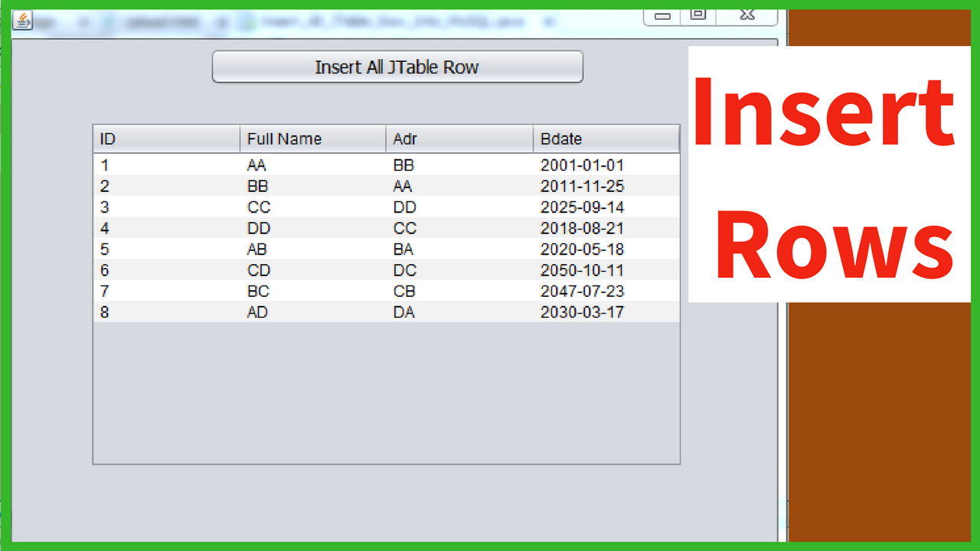The height and width of the screenshot is (551, 980).
Task: Close the rightmost .java tab with its x
Action: [x=548, y=21]
